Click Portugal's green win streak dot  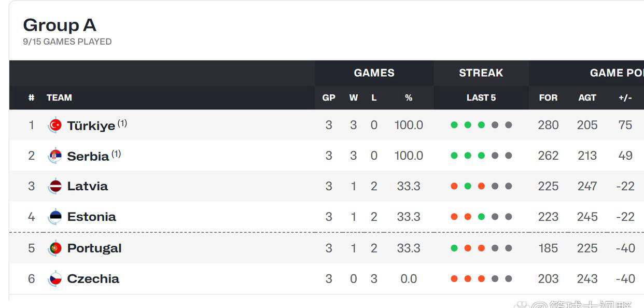coord(454,248)
